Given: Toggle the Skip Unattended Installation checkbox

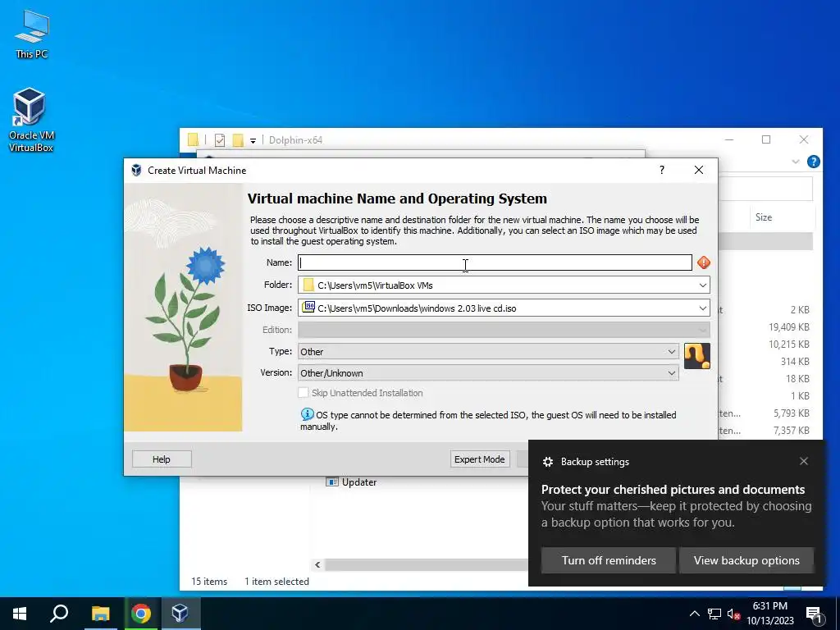Looking at the screenshot, I should (x=304, y=393).
